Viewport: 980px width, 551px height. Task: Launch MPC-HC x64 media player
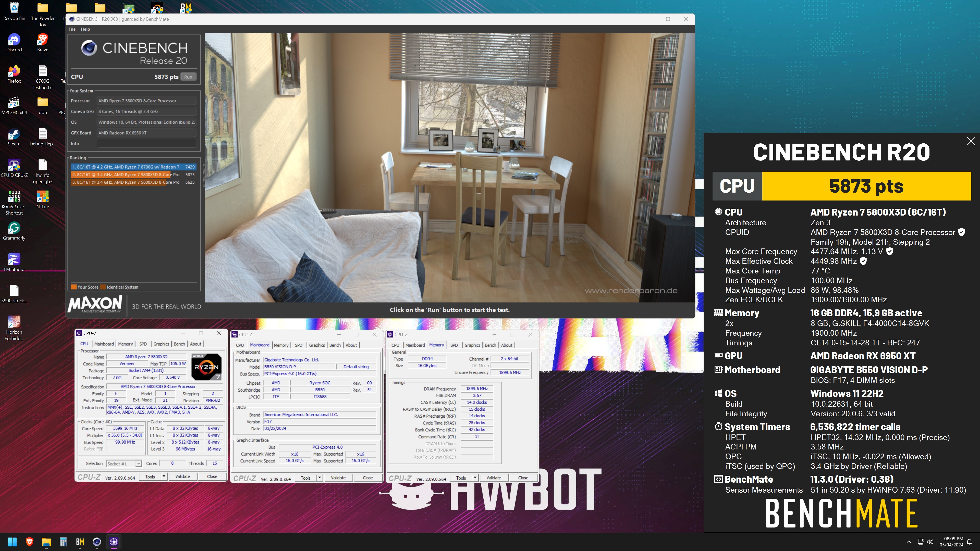click(14, 106)
